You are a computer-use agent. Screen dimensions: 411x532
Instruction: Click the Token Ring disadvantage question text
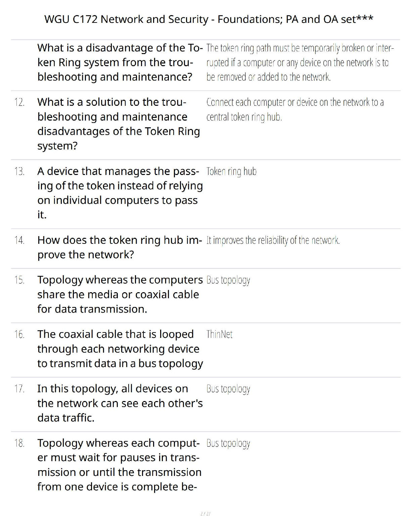click(120, 62)
